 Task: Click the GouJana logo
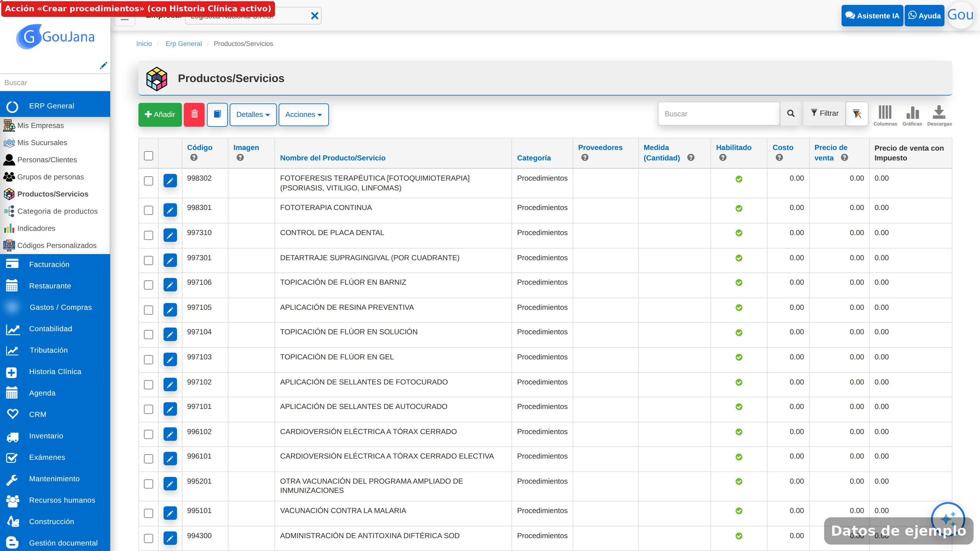tap(55, 37)
